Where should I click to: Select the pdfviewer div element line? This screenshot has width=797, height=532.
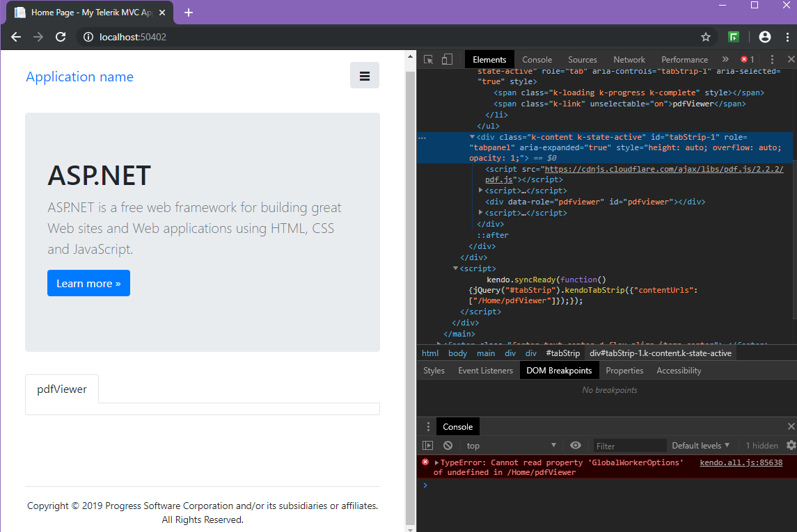pos(594,202)
